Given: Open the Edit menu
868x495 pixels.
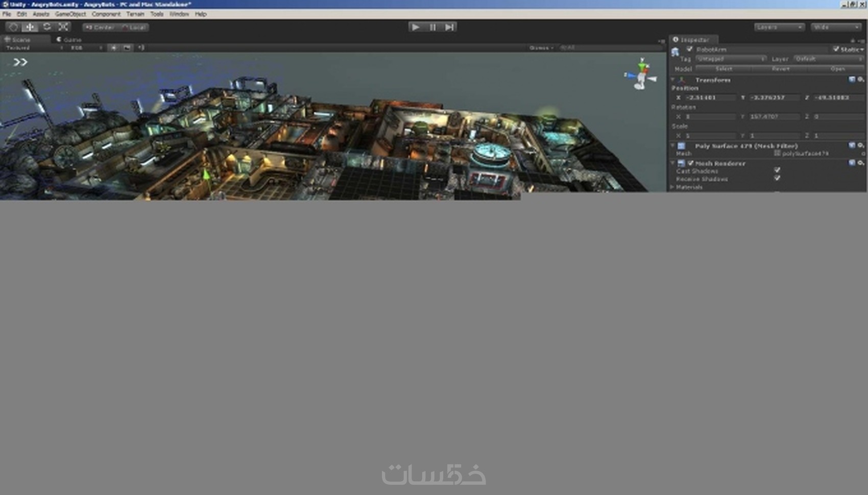Looking at the screenshot, I should (22, 14).
